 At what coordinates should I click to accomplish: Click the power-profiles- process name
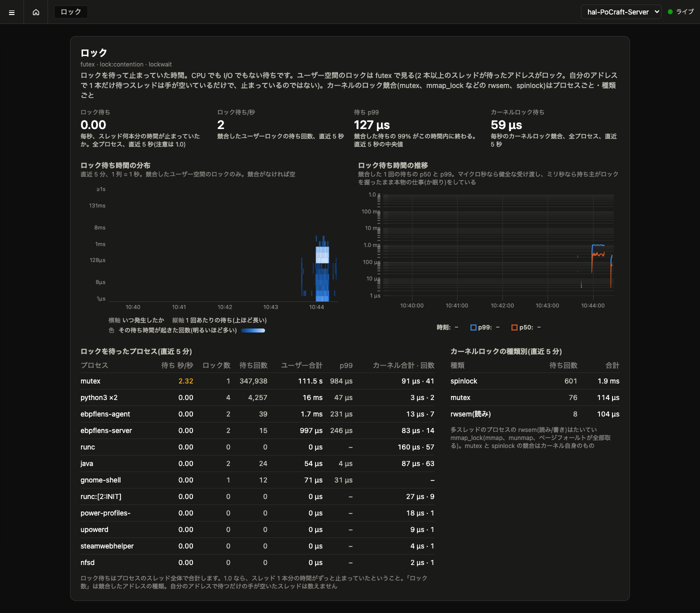105,513
